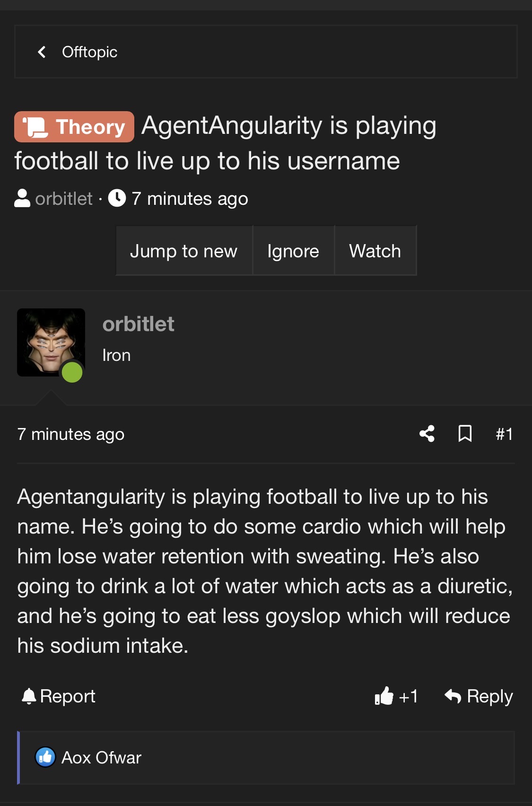Open the thread title about AgentAngularity
The width and height of the screenshot is (532, 806).
225,143
